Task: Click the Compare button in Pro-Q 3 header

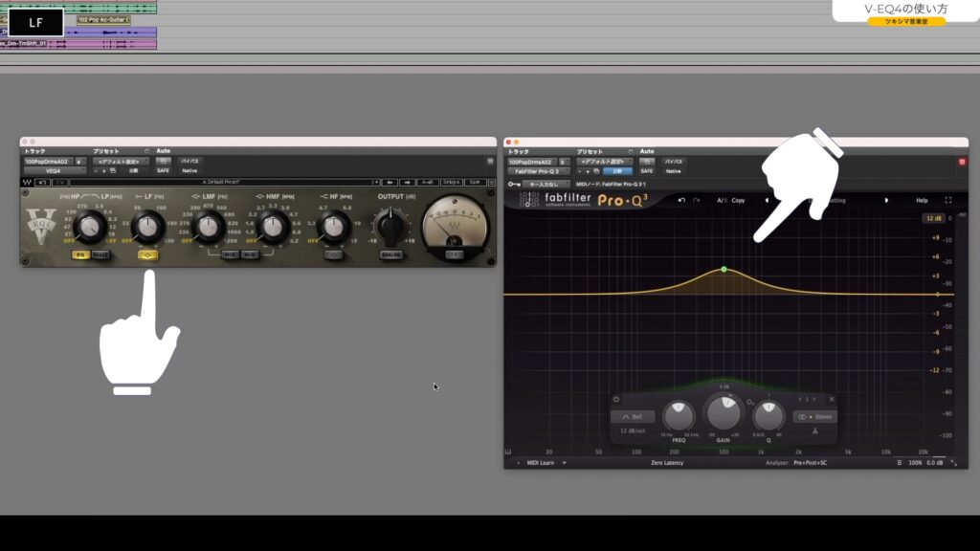Action: pos(617,171)
